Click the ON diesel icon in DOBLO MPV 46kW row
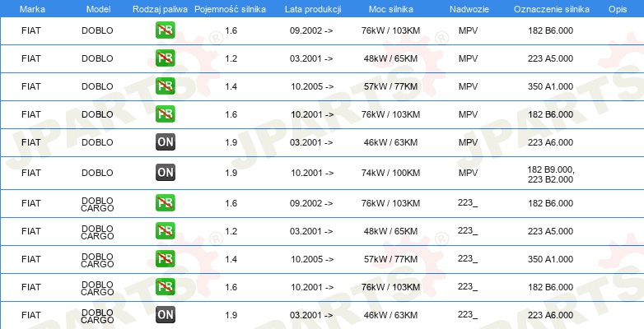The width and height of the screenshot is (644, 329). [x=165, y=142]
